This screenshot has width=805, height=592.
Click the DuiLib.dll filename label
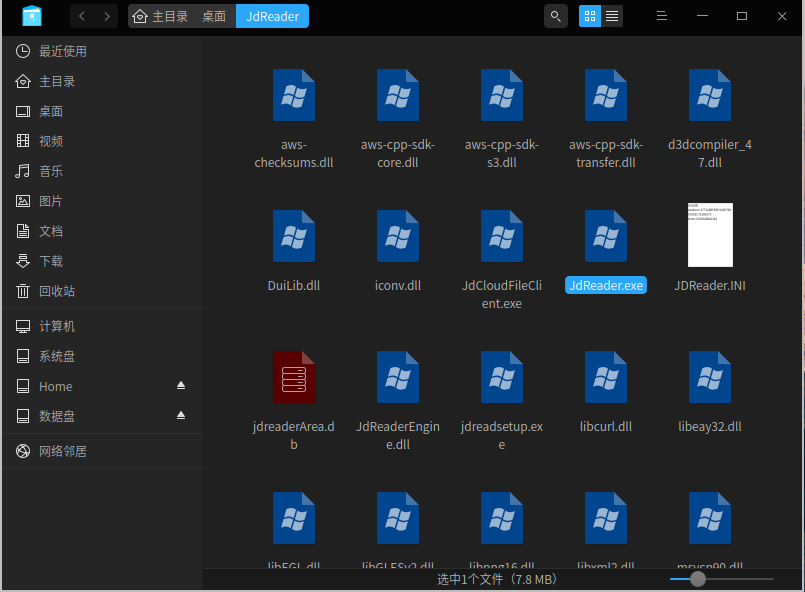294,285
